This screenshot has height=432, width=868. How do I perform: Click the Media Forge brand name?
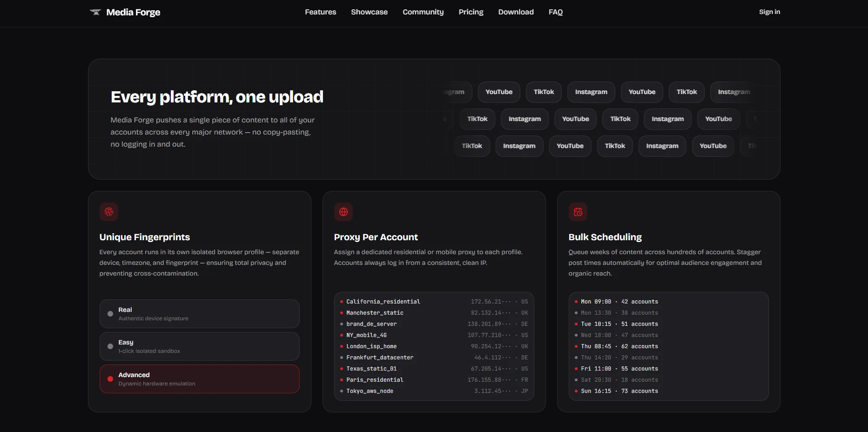pyautogui.click(x=133, y=13)
